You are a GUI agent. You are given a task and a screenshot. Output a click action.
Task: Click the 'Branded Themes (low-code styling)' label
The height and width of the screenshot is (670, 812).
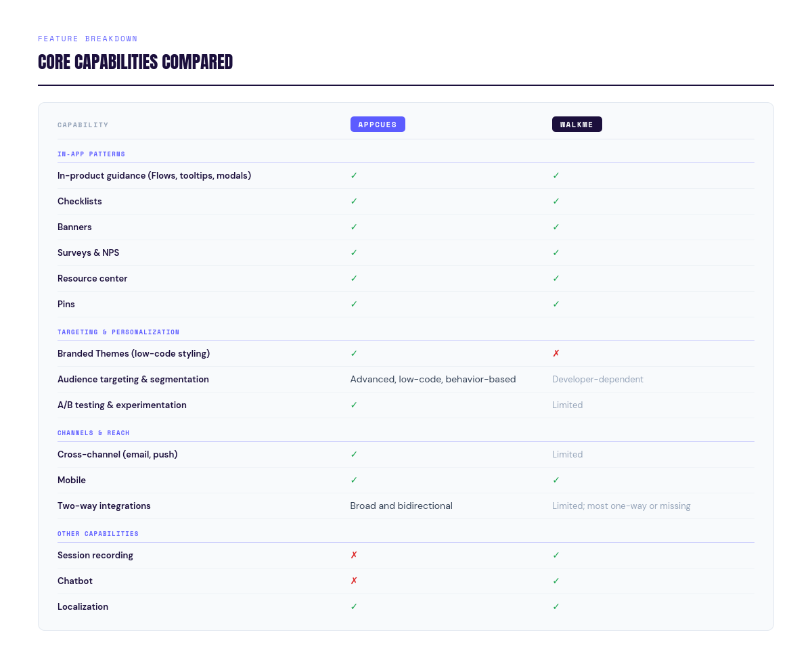pos(134,354)
